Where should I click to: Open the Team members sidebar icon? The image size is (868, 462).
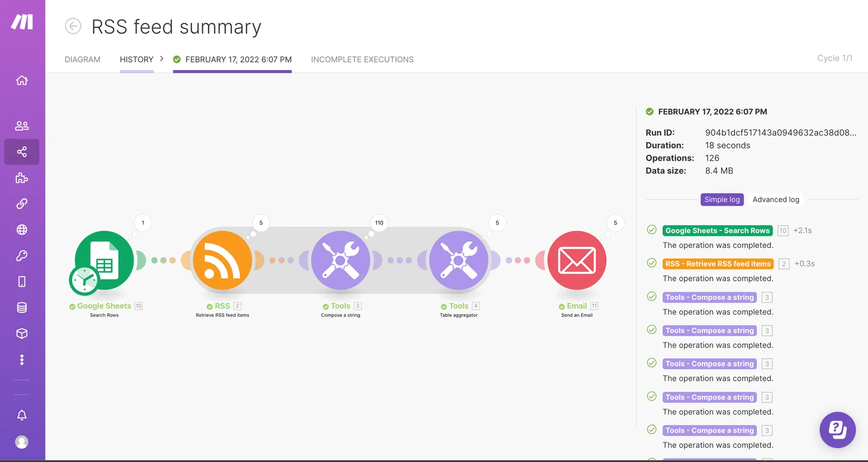(x=22, y=126)
